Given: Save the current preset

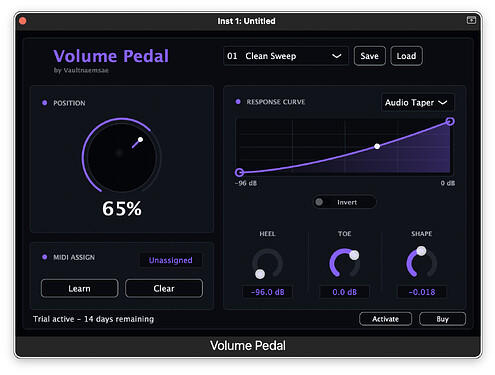Looking at the screenshot, I should [x=369, y=56].
